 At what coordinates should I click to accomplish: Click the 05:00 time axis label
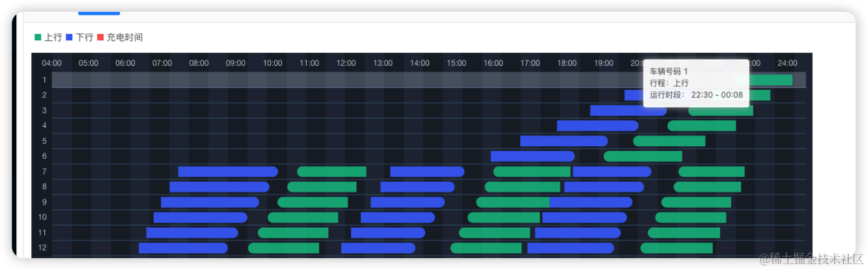89,63
